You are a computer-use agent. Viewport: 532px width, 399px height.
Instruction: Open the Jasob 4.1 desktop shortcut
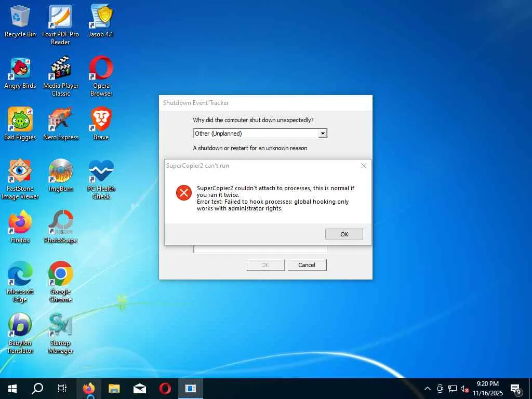(x=101, y=21)
